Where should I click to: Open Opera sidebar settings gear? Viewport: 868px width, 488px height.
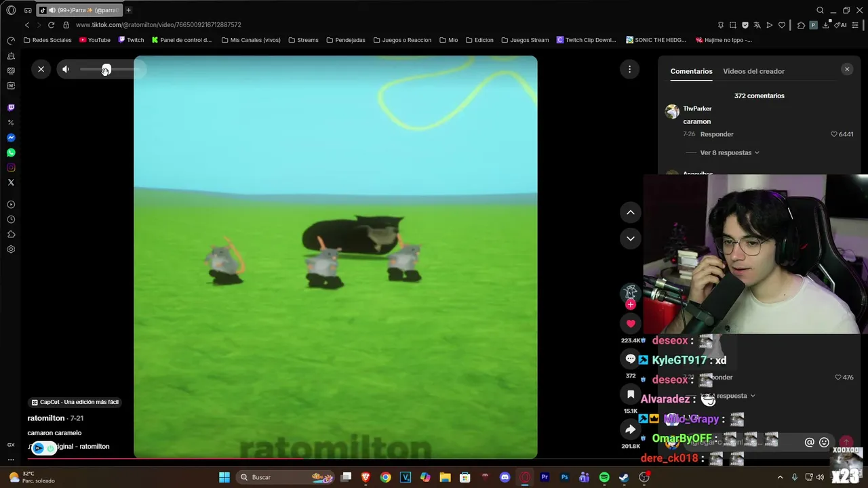pyautogui.click(x=11, y=249)
